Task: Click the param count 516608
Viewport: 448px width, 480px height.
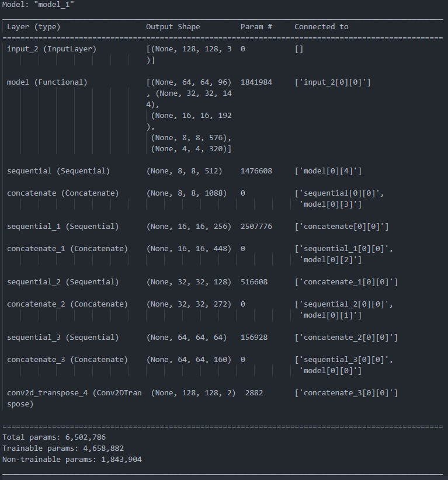Action: pyautogui.click(x=254, y=282)
